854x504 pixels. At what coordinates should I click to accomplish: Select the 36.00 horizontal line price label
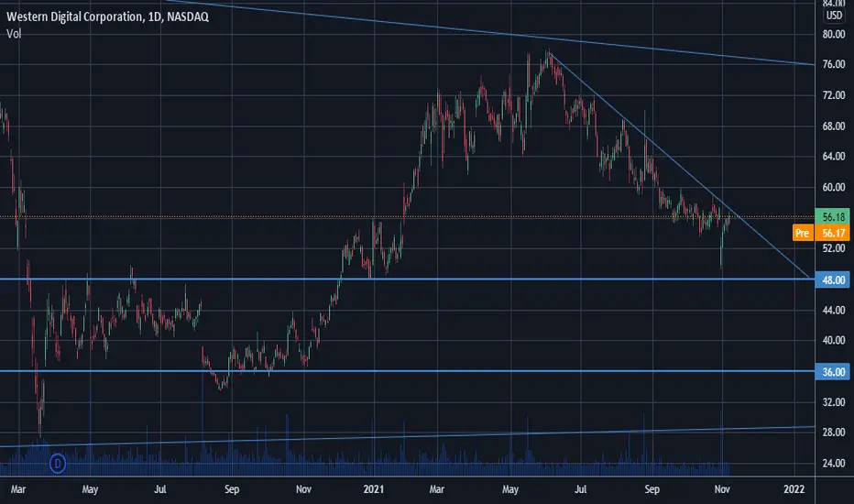tap(833, 372)
